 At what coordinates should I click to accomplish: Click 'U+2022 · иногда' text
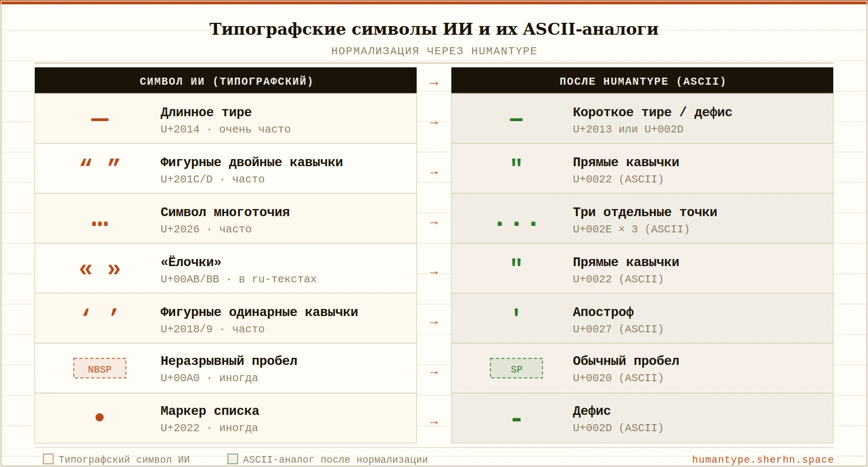tap(209, 428)
